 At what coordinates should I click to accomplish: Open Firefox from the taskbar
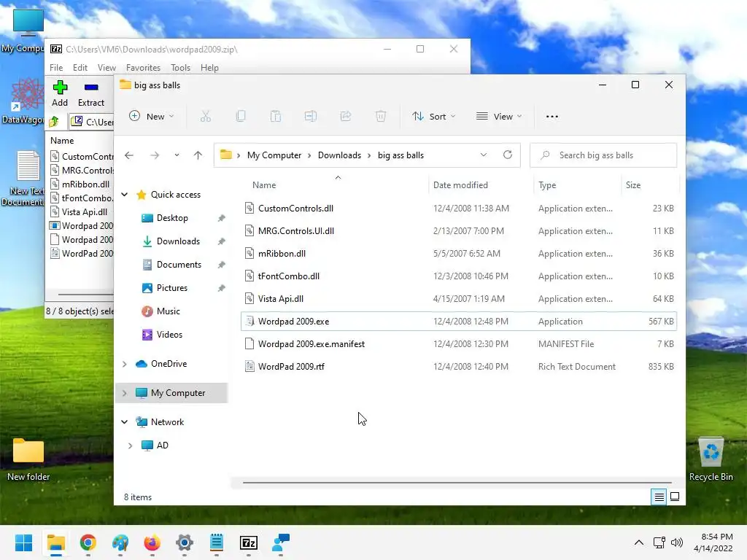pos(152,542)
